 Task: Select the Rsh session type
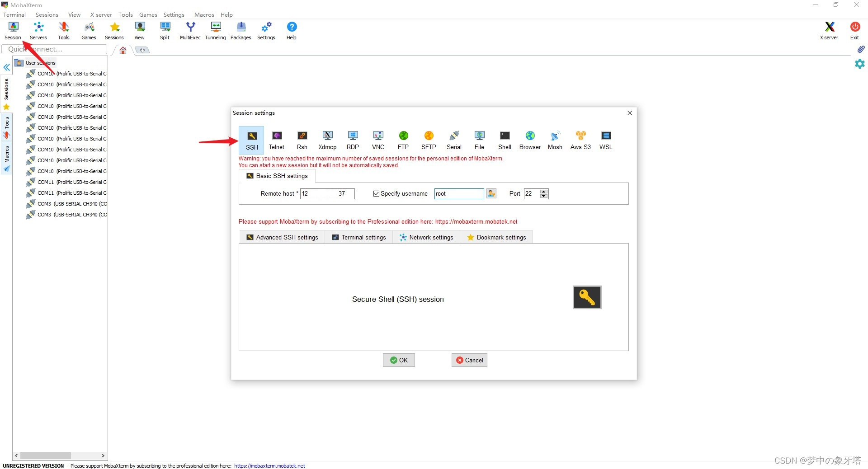tap(302, 141)
